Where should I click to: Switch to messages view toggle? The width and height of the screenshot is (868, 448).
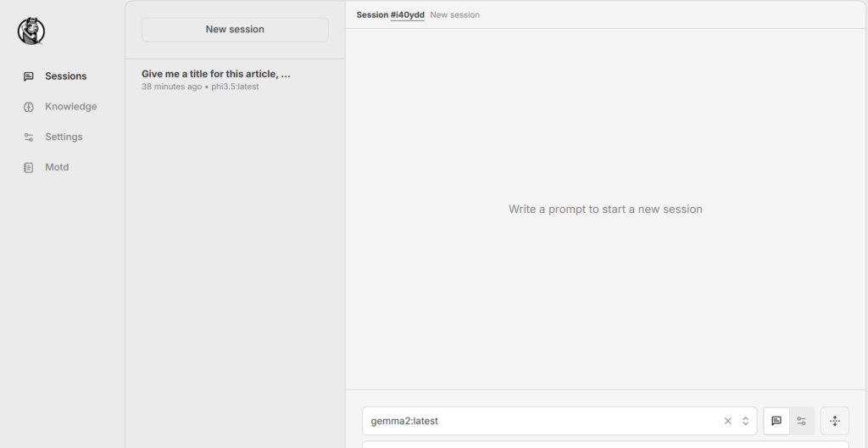pyautogui.click(x=776, y=421)
